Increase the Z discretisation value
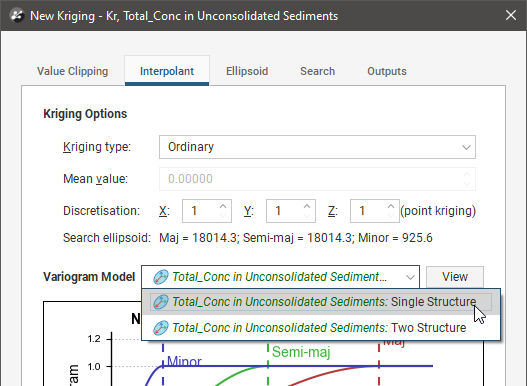527x386 pixels. tap(391, 206)
